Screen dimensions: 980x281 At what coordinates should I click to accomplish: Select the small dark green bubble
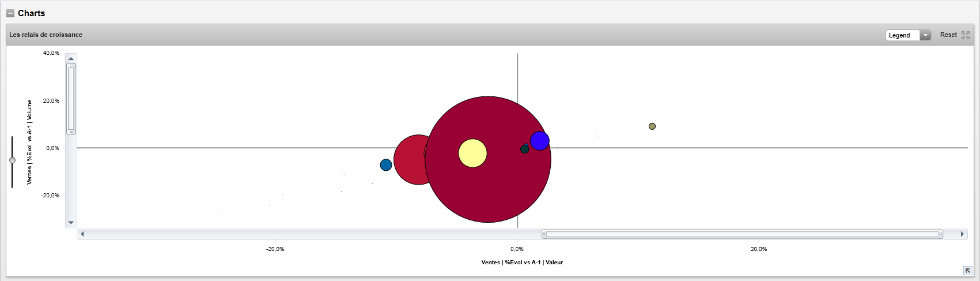click(x=524, y=149)
